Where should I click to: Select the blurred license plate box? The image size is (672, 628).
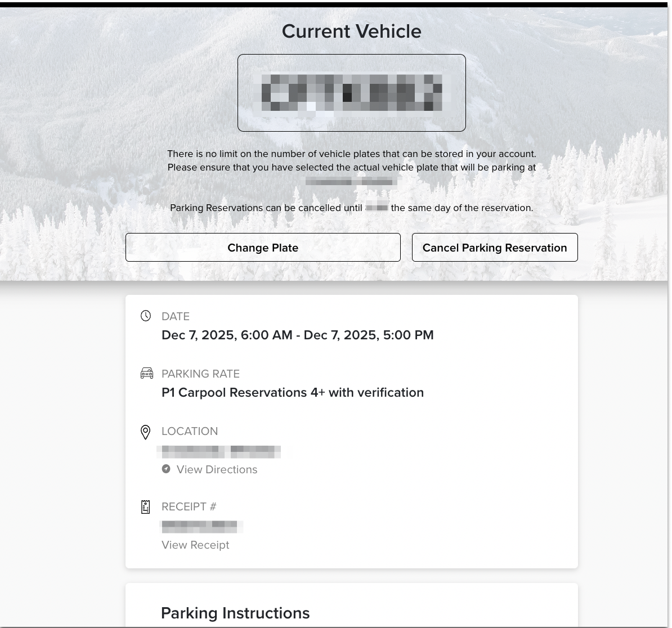click(351, 93)
